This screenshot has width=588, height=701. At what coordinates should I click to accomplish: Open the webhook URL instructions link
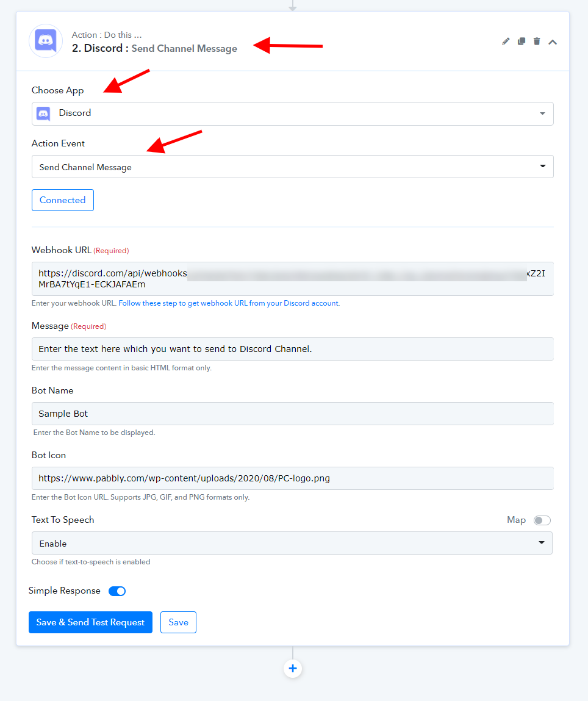tap(229, 303)
